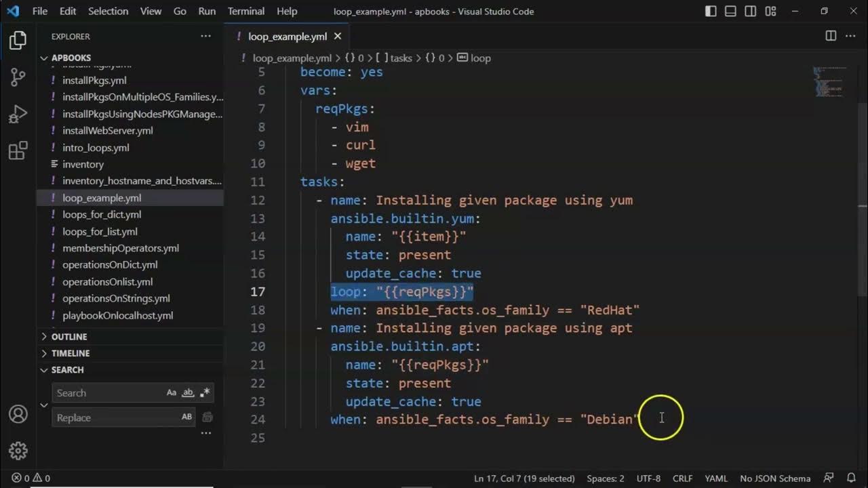Click Ln 17, Col 7 status entry
This screenshot has height=488, width=868.
coord(525,479)
